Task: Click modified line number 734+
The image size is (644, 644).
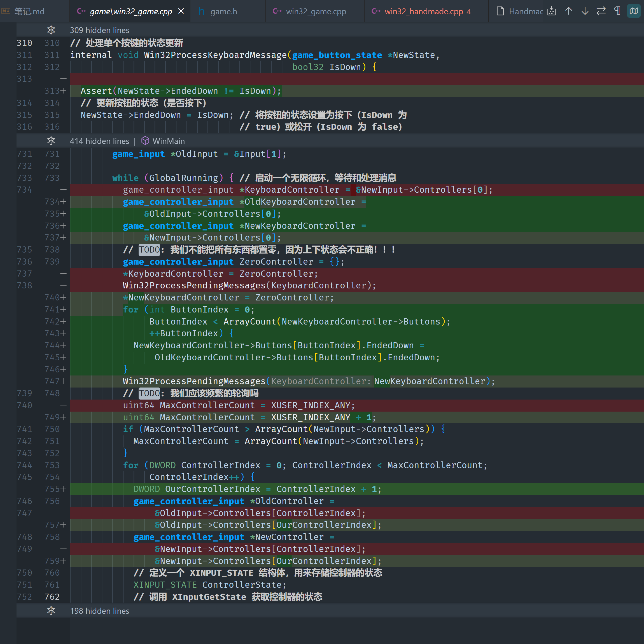Action: coord(55,202)
